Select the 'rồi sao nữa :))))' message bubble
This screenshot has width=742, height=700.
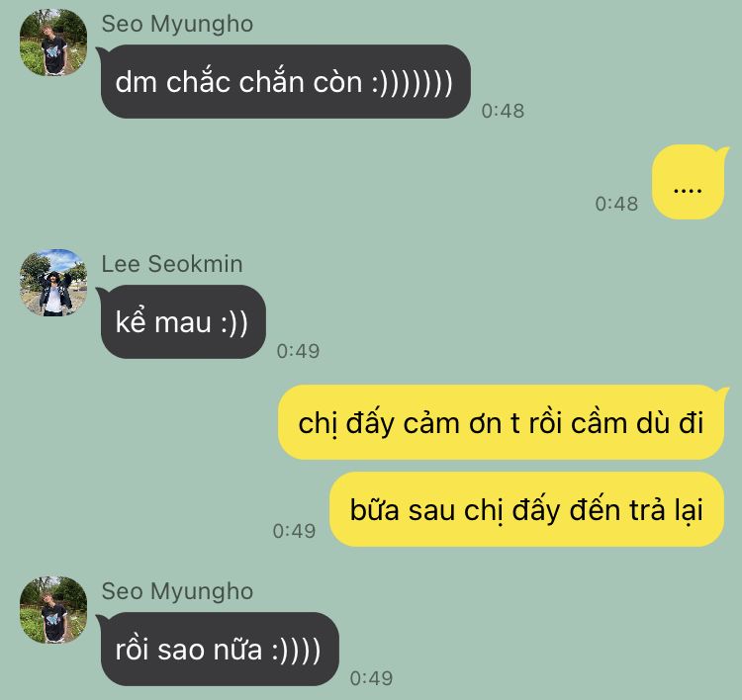coord(220,649)
